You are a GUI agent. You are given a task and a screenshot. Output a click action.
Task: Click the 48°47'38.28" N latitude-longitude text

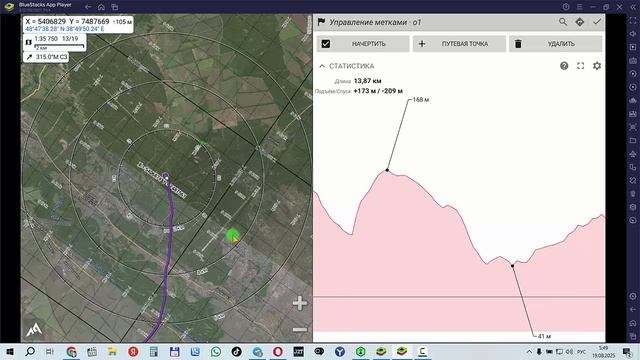click(x=64, y=29)
